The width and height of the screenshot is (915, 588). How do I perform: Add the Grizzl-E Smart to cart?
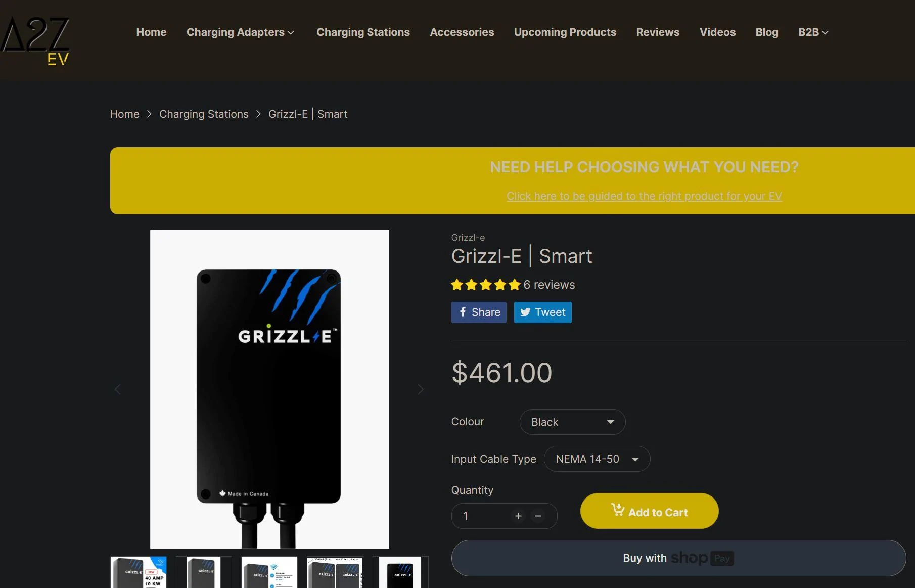pyautogui.click(x=650, y=511)
